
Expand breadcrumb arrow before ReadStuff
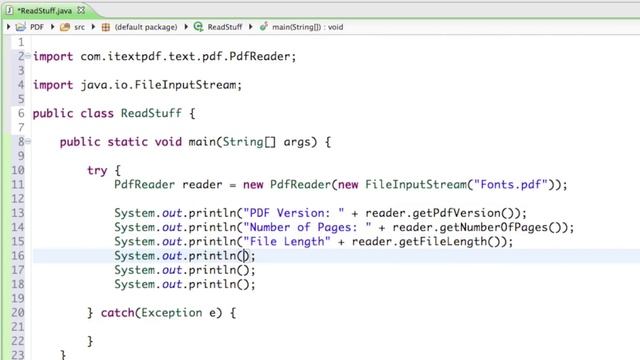186,27
